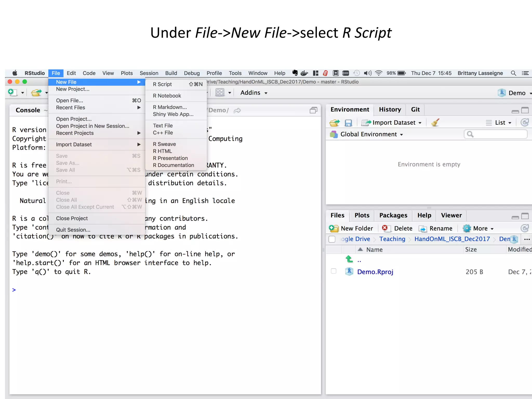Image resolution: width=532 pixels, height=399 pixels.
Task: Open the Import Dataset dropdown in Environment
Action: tap(391, 123)
